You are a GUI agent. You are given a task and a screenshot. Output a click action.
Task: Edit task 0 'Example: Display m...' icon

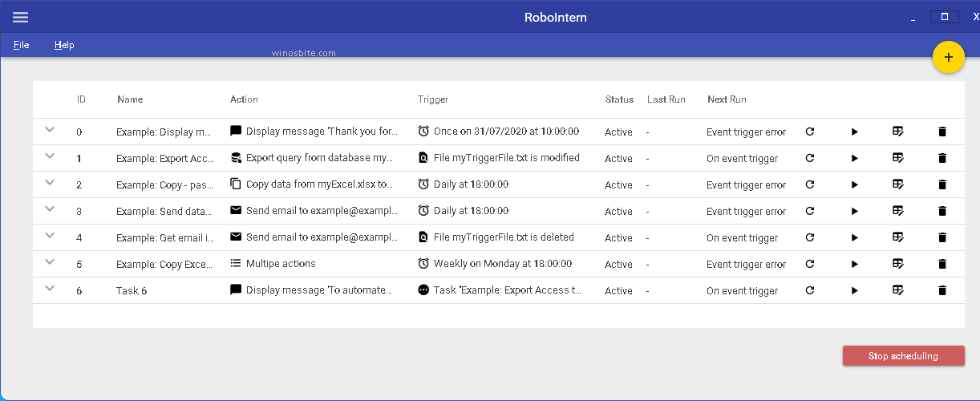[x=899, y=131]
